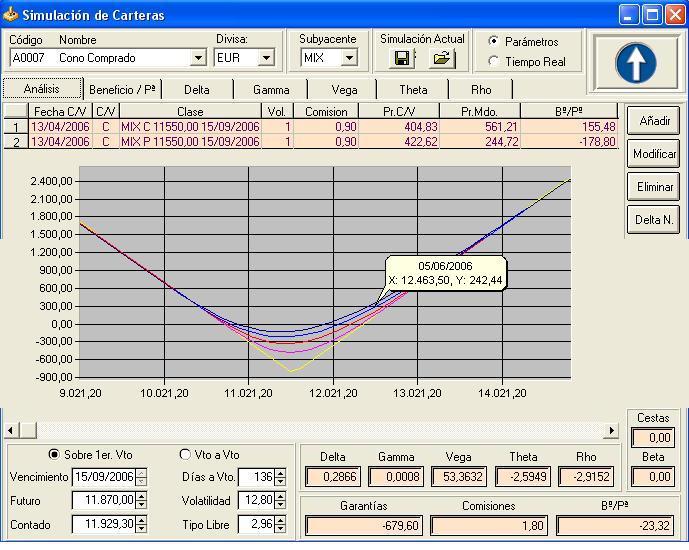Open the Divisa EUR dropdown

(266, 58)
